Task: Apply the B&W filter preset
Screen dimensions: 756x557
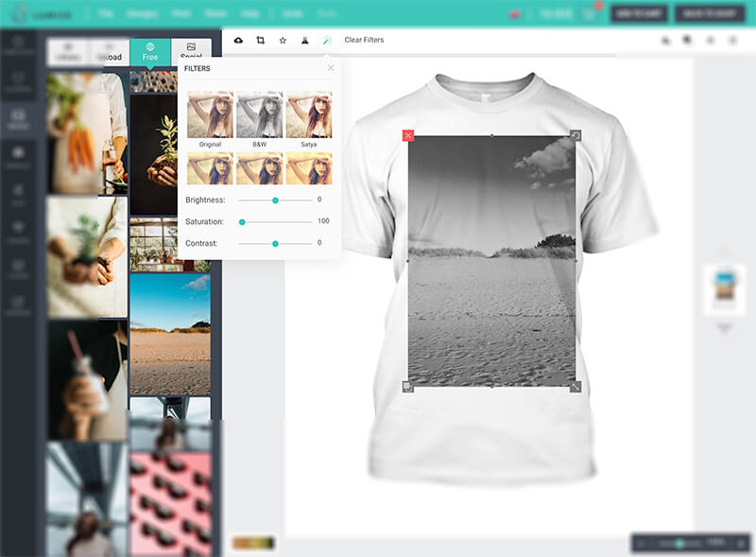Action: pyautogui.click(x=259, y=114)
